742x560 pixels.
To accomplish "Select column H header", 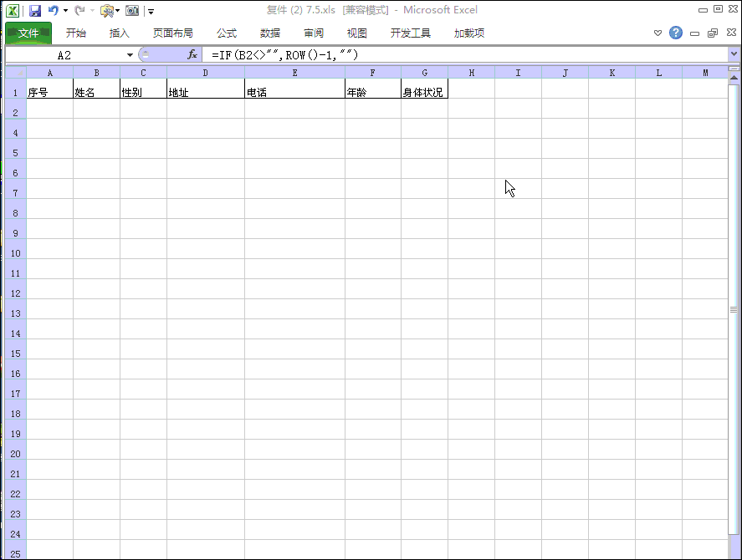I will point(471,73).
